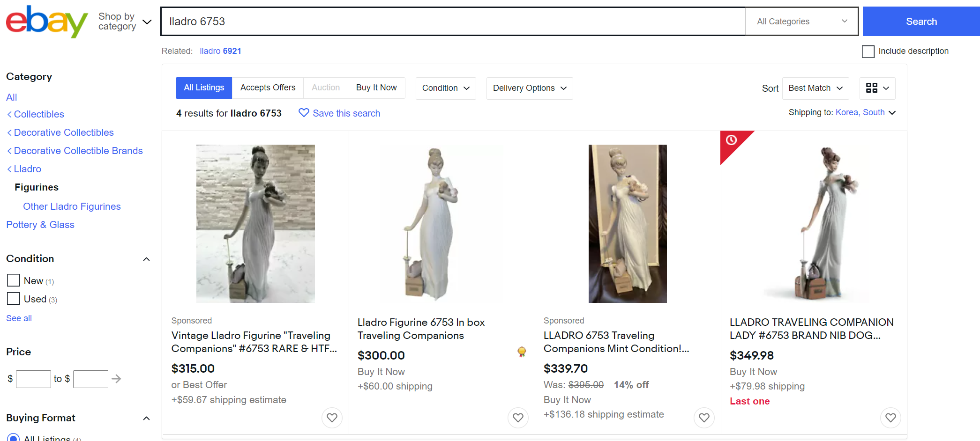Switch to the Auction tab
Image resolution: width=980 pixels, height=441 pixels.
326,88
